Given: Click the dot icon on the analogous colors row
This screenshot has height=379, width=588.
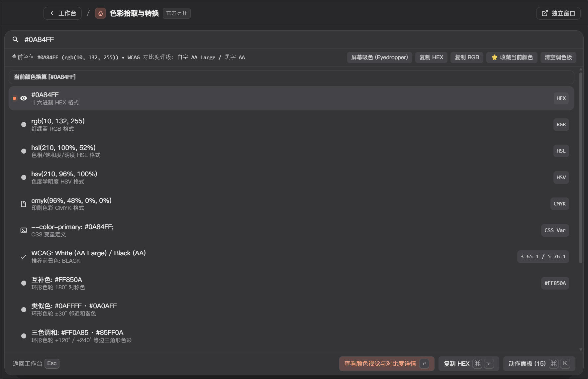Looking at the screenshot, I should pos(24,310).
